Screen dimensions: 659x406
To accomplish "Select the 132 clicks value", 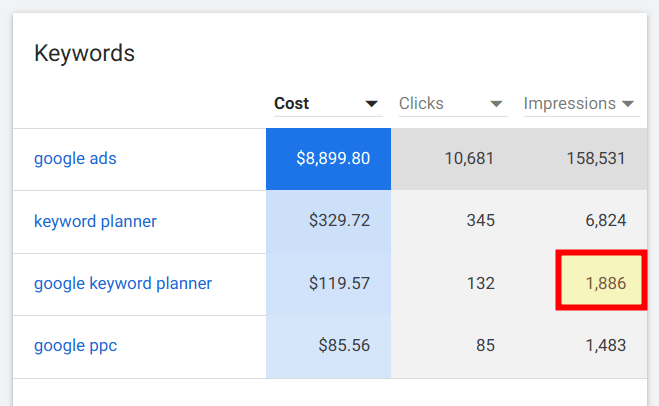I will pyautogui.click(x=481, y=283).
